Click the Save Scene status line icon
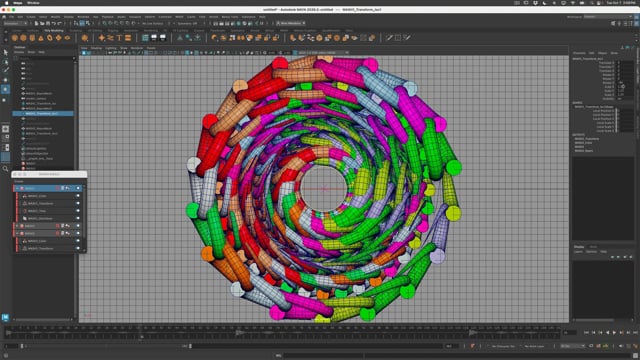Viewport: 640px width, 360px height. (48, 24)
